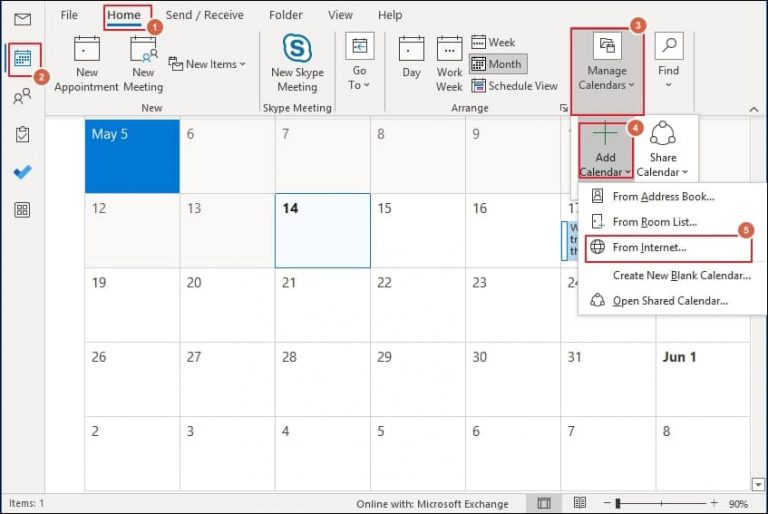
Task: Select day 26 in the calendar
Action: [132, 379]
